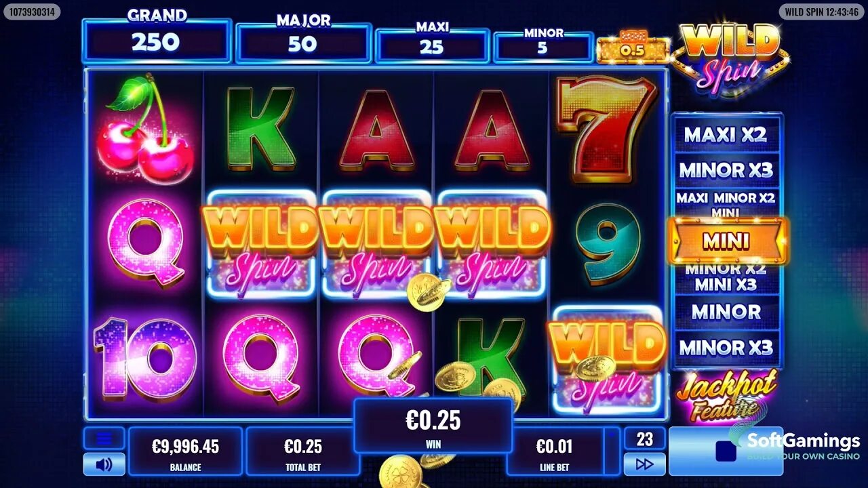The image size is (868, 488).
Task: Click the golden 7 symbol
Action: 606,129
